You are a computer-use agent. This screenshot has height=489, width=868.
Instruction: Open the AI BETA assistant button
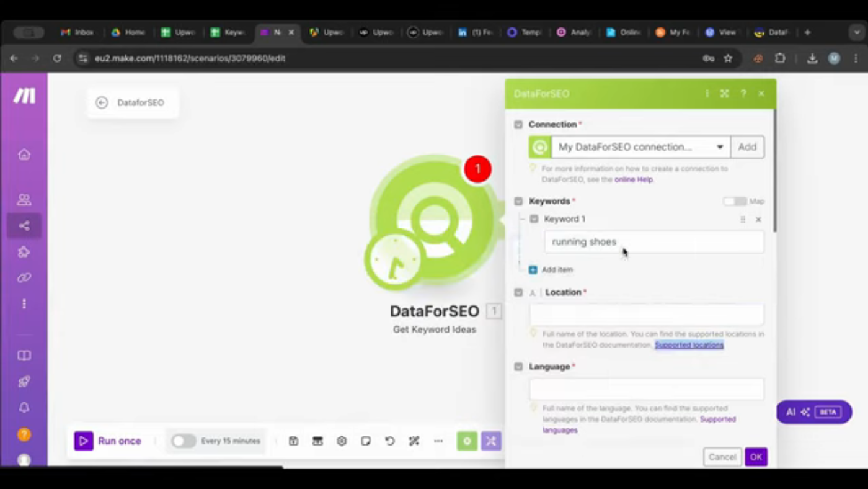[814, 412]
